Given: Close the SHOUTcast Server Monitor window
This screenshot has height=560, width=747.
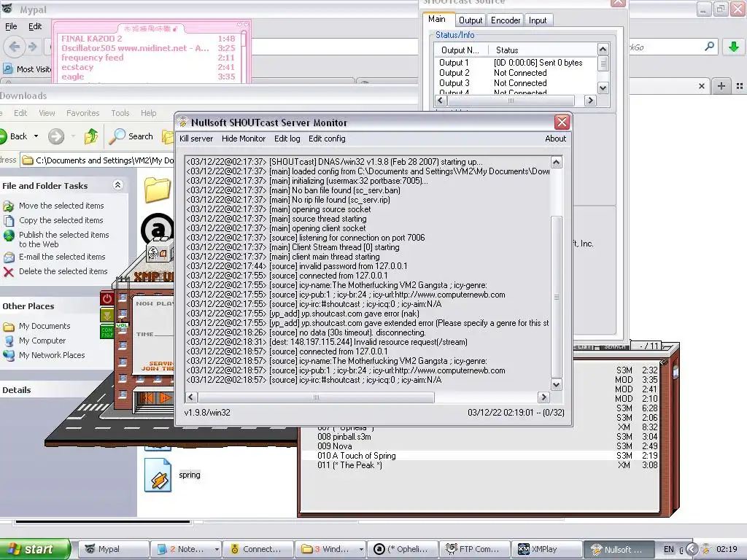Looking at the screenshot, I should click(562, 122).
